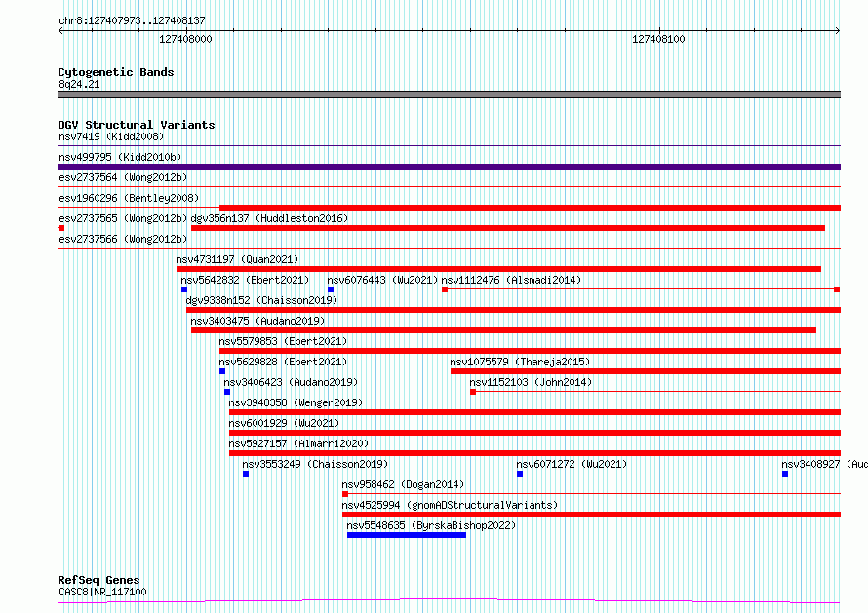Select the nsv3403475 (Audano2019) red bar

pyautogui.click(x=504, y=330)
